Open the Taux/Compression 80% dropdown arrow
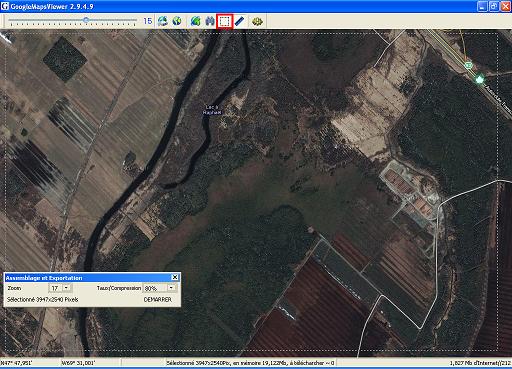 point(171,288)
